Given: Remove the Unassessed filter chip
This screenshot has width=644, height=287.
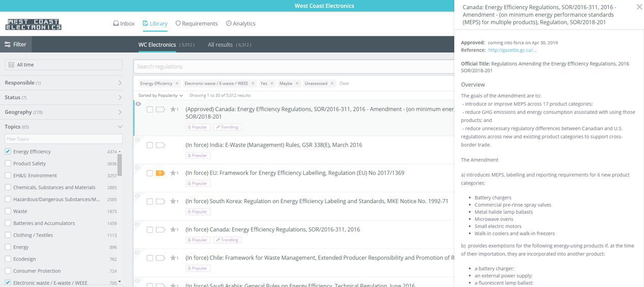Looking at the screenshot, I should pyautogui.click(x=332, y=83).
